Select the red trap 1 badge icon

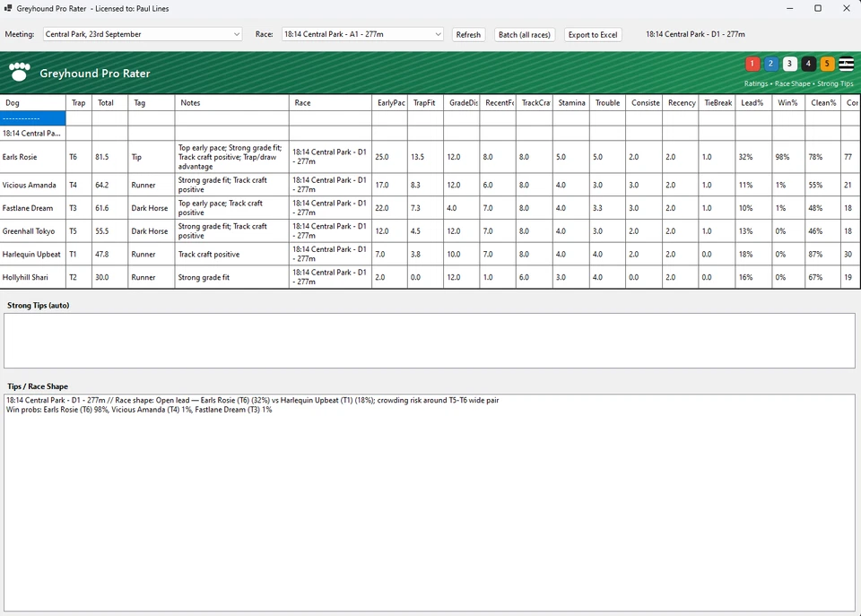click(x=752, y=64)
